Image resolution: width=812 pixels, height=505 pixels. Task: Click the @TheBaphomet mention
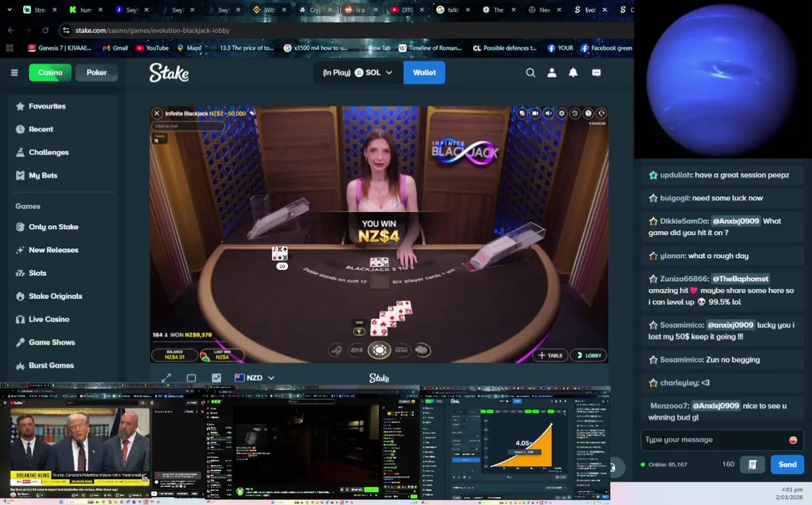point(740,279)
